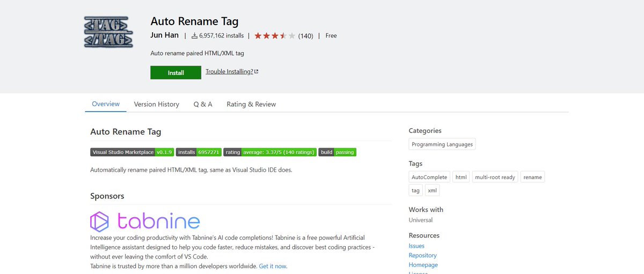Screen dimensions: 644x274
Task: Click the star rating icons
Action: click(275, 36)
